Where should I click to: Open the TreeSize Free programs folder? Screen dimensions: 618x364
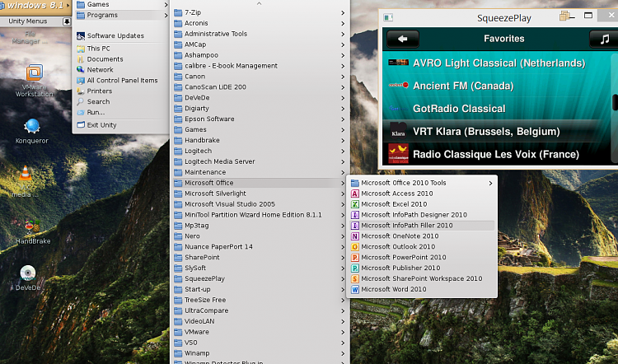260,300
